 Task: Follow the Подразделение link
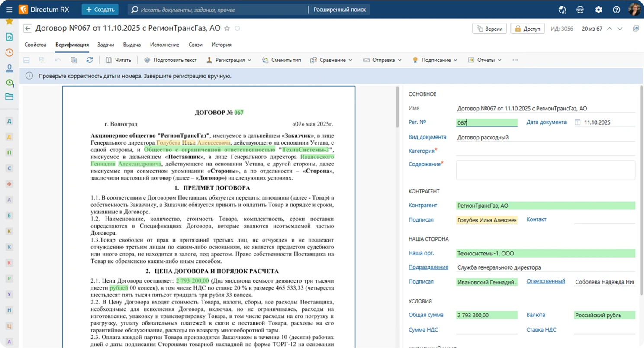click(428, 267)
